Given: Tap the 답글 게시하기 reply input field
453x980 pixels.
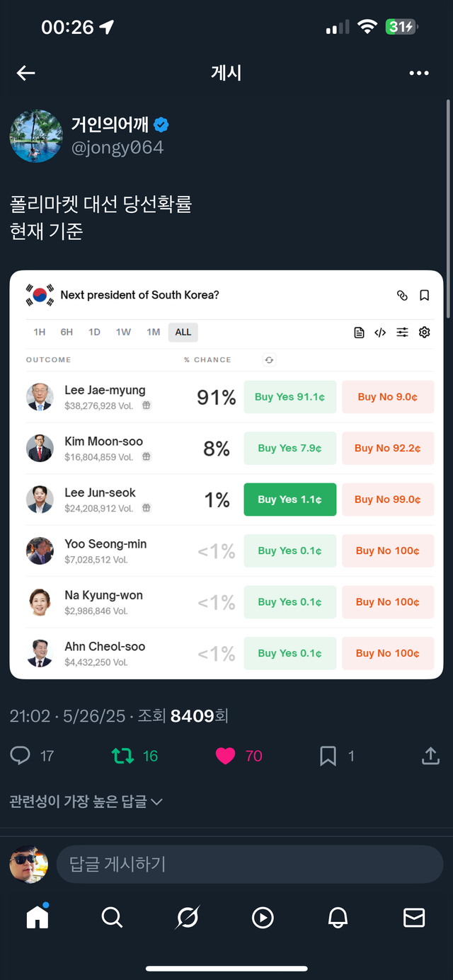Looking at the screenshot, I should pos(250,864).
